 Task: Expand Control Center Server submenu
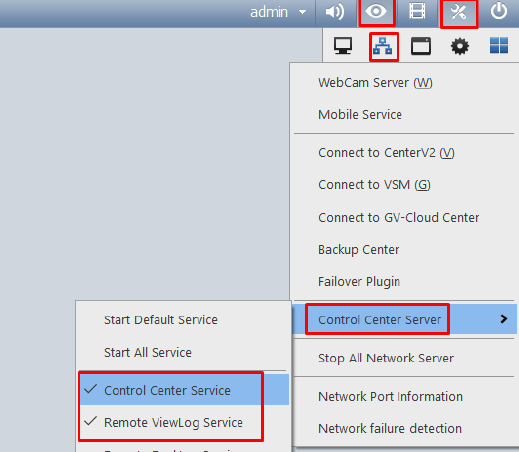[x=405, y=319]
